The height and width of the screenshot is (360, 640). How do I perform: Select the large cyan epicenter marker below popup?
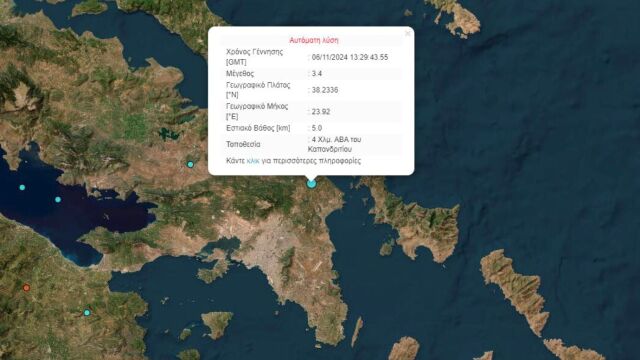click(x=311, y=184)
